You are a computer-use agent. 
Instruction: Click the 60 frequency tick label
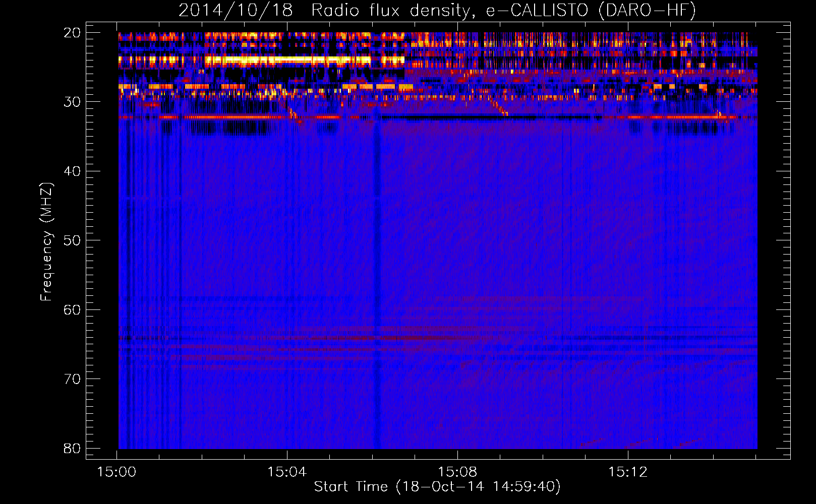(72, 309)
